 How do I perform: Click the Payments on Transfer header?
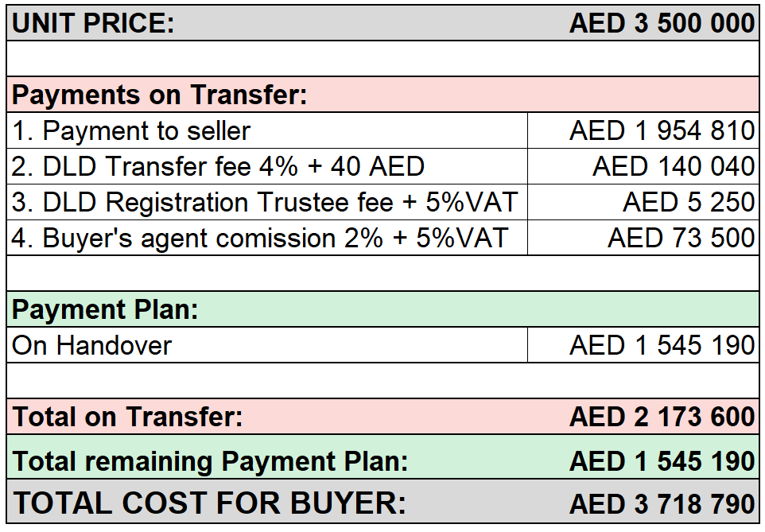coord(159,95)
